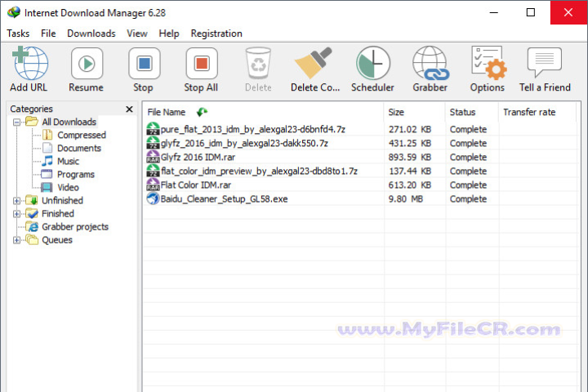
Task: Select the Flat Color IDM.rar file
Action: click(196, 185)
